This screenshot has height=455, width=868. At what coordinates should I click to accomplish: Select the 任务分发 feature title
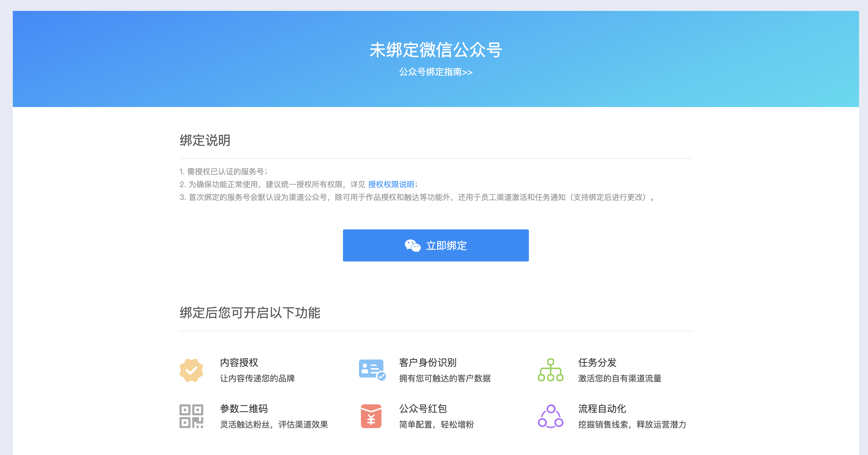coord(597,362)
